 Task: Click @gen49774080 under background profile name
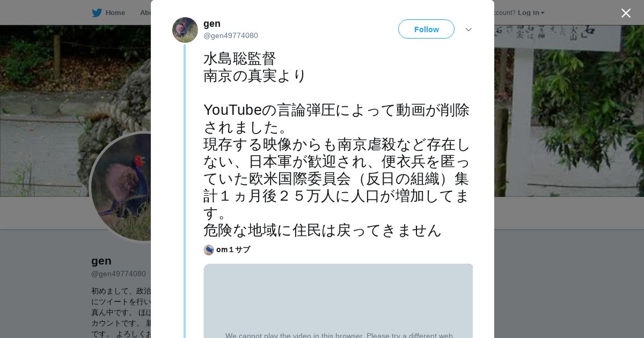(119, 274)
